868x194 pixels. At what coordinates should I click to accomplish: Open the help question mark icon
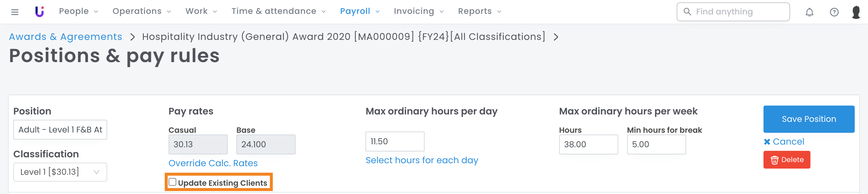834,12
